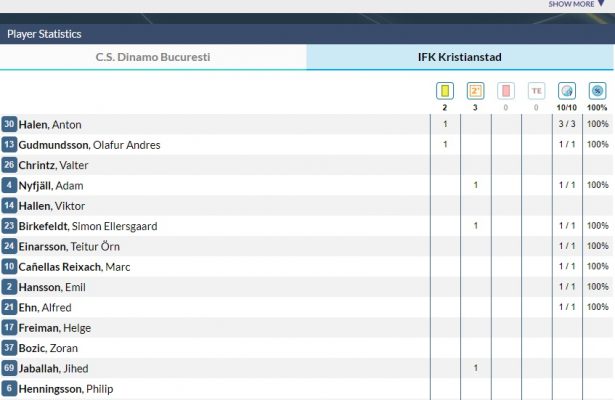
Task: Click Halen's 3 / 3 shots value
Action: click(567, 124)
